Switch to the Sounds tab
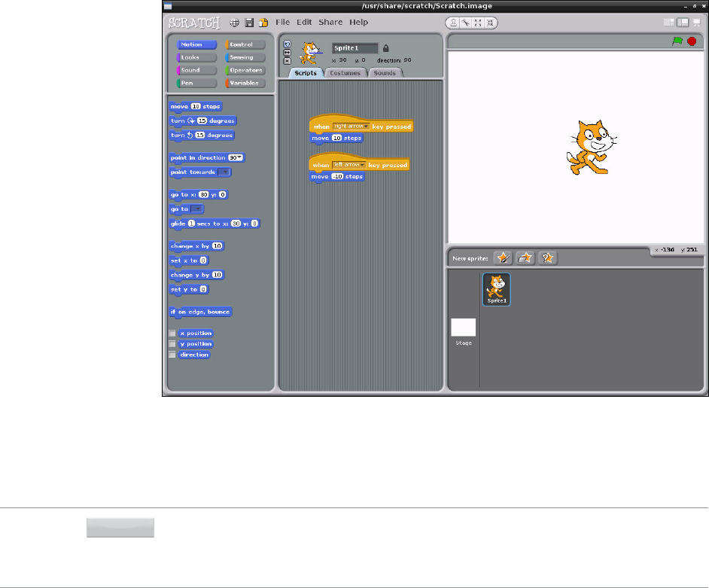 click(385, 73)
